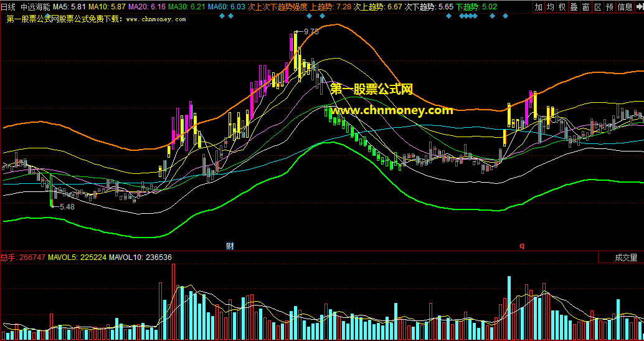
Task: Click the MAVOL5: 225224 label
Action: pos(78,257)
